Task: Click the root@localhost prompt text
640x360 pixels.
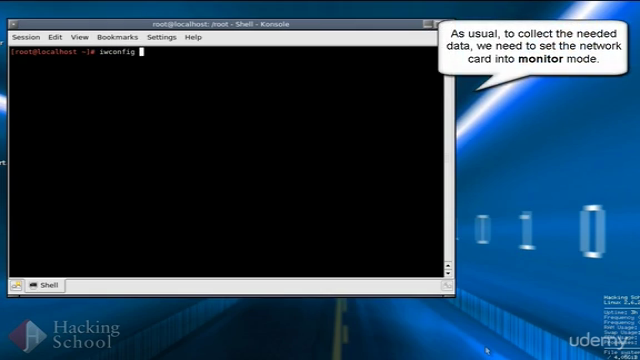Action: [x=53, y=52]
